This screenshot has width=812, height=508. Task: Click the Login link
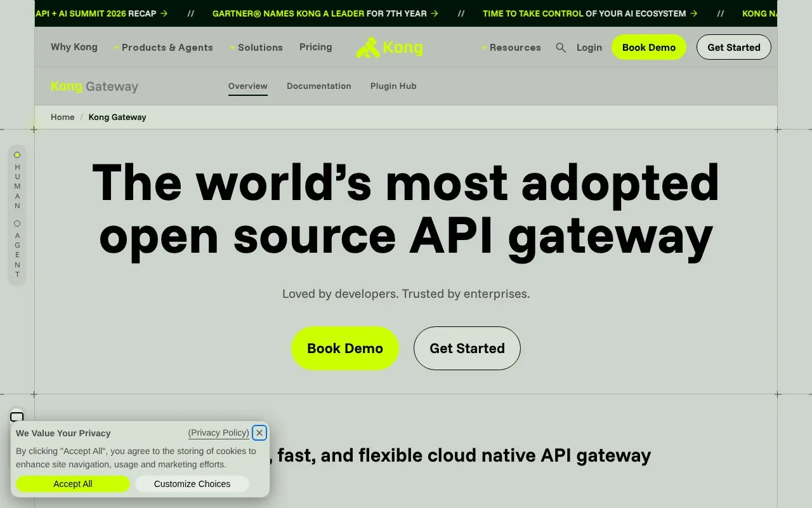[589, 48]
